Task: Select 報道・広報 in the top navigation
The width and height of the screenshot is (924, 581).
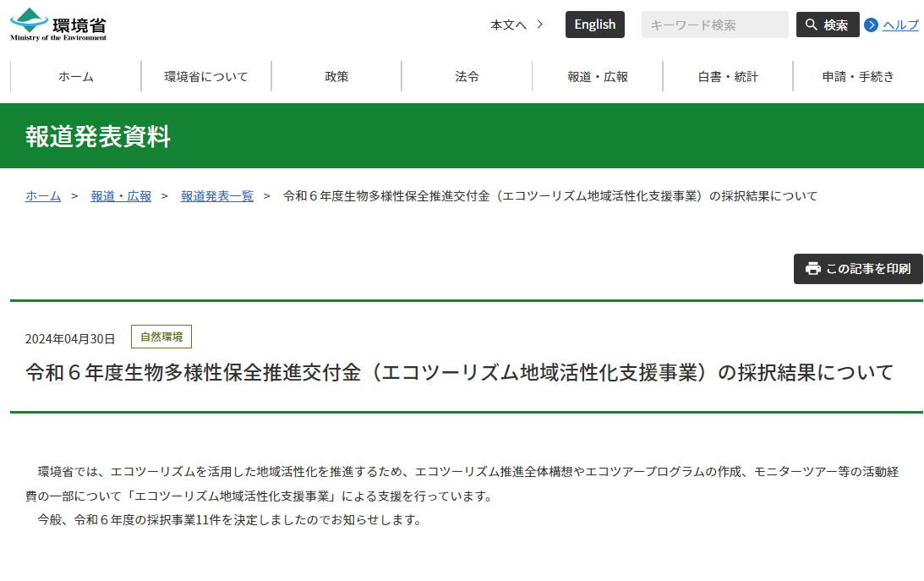Action: [x=597, y=76]
